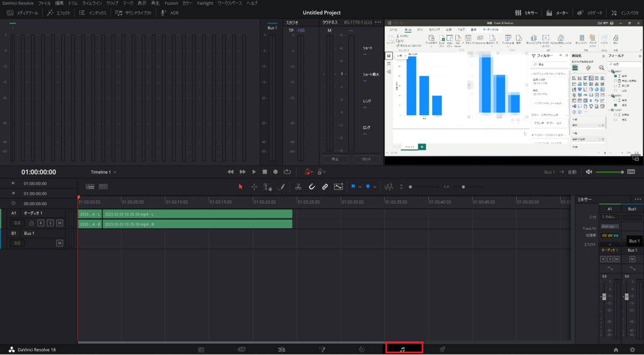Open the メタデータ panel
The width and height of the screenshot is (644, 355).
click(590, 12)
